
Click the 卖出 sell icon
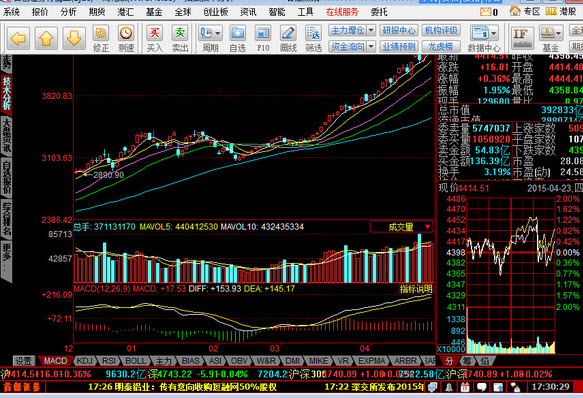pos(180,38)
